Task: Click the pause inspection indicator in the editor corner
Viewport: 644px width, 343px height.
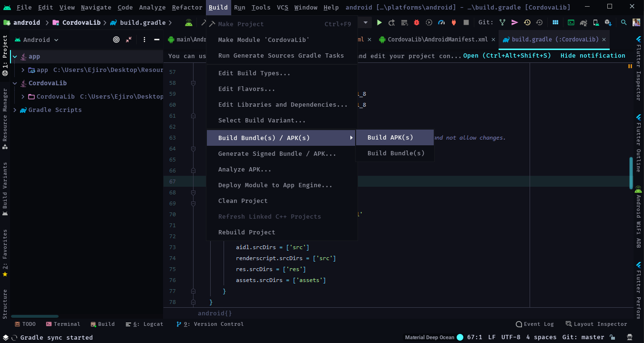Action: coord(630,67)
